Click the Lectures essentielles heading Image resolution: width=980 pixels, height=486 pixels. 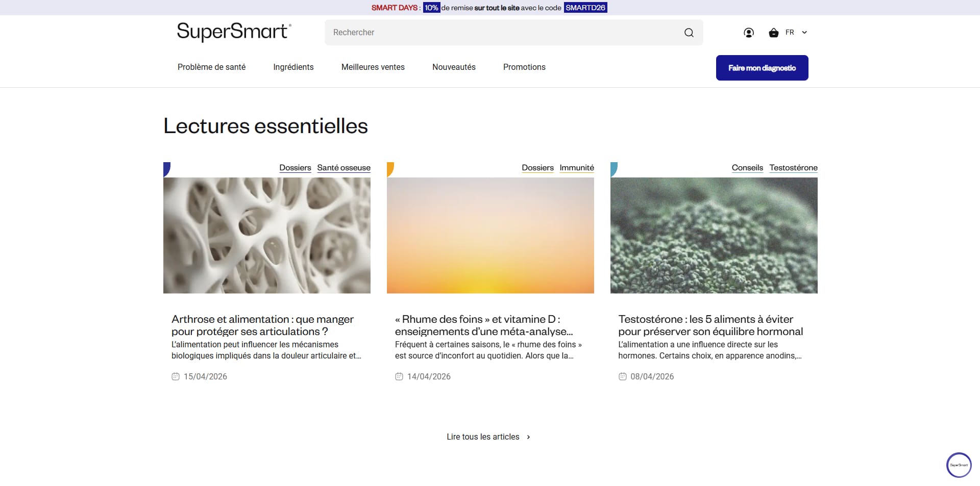pos(265,126)
